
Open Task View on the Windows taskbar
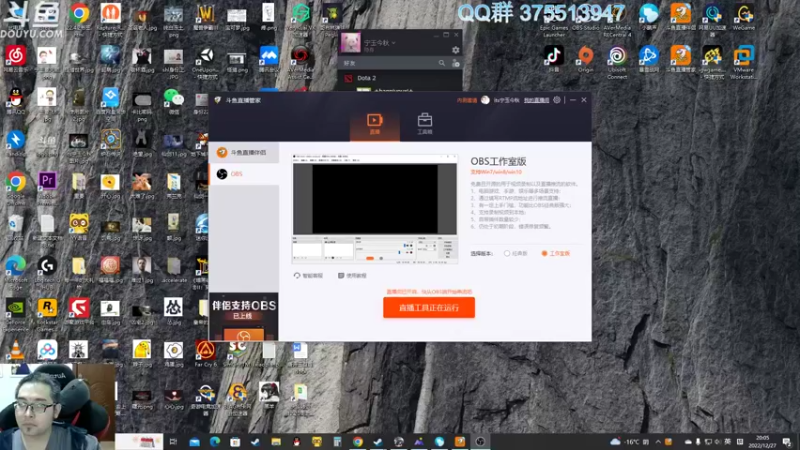(x=173, y=442)
